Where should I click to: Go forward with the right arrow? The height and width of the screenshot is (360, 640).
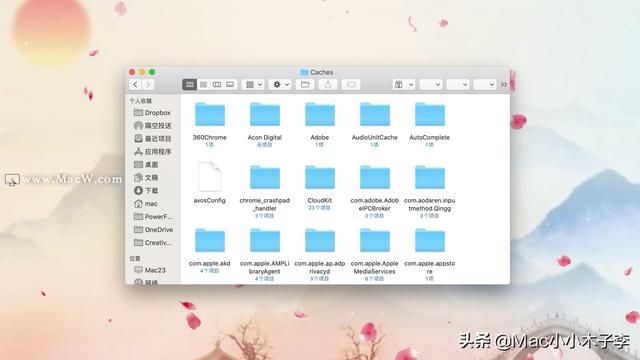click(148, 84)
